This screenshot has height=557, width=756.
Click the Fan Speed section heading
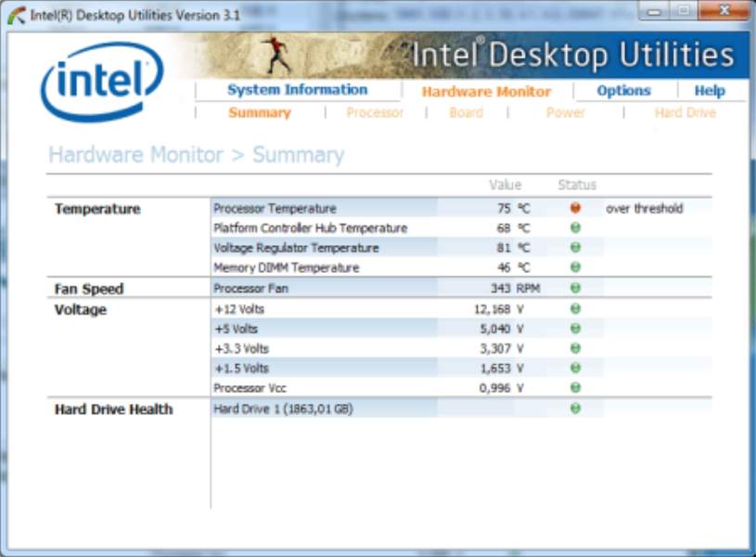pos(89,289)
